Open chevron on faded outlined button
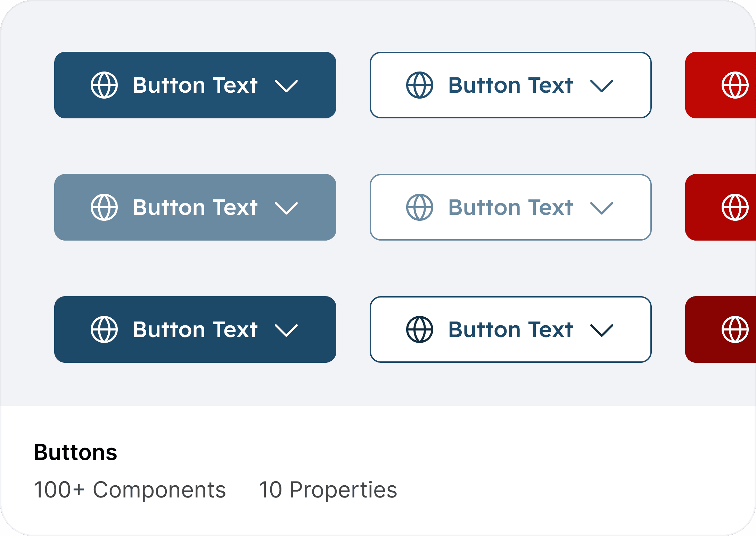This screenshot has height=536, width=756. (602, 208)
